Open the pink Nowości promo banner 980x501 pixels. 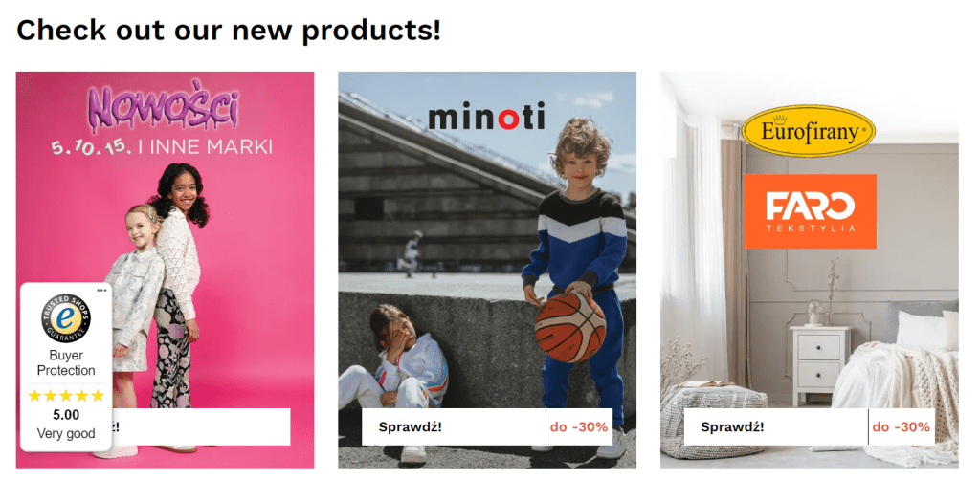[165, 271]
